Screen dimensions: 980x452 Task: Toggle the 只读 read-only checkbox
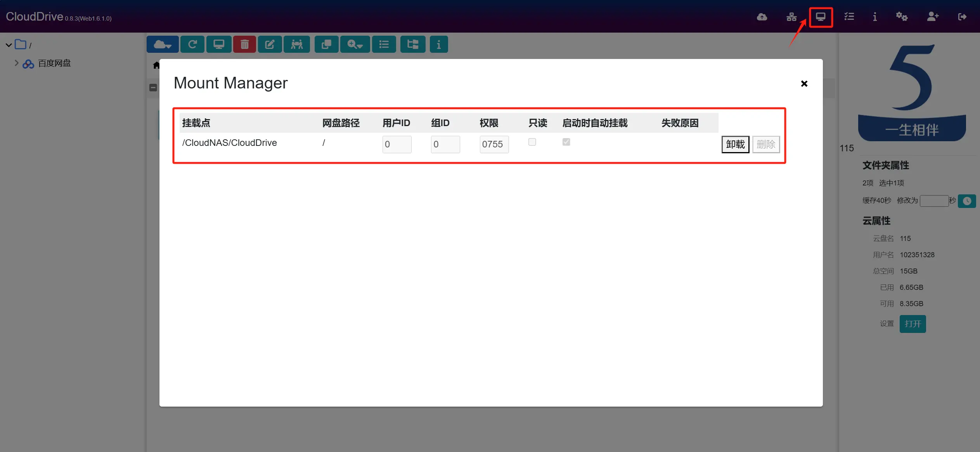(532, 142)
